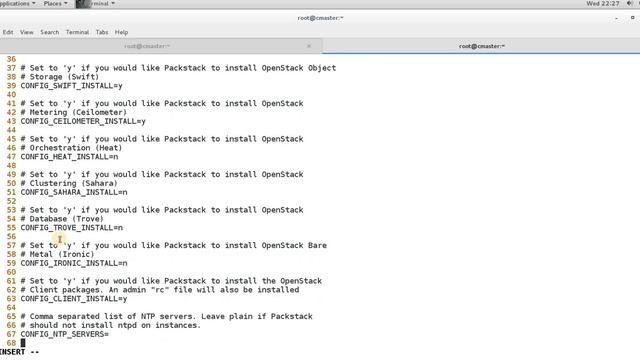Open the Terminal menu

[x=77, y=32]
